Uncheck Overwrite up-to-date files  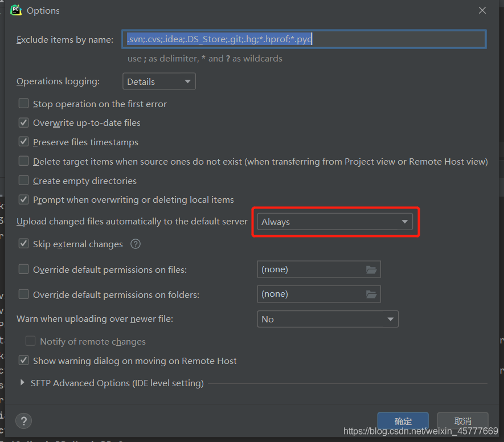point(24,122)
